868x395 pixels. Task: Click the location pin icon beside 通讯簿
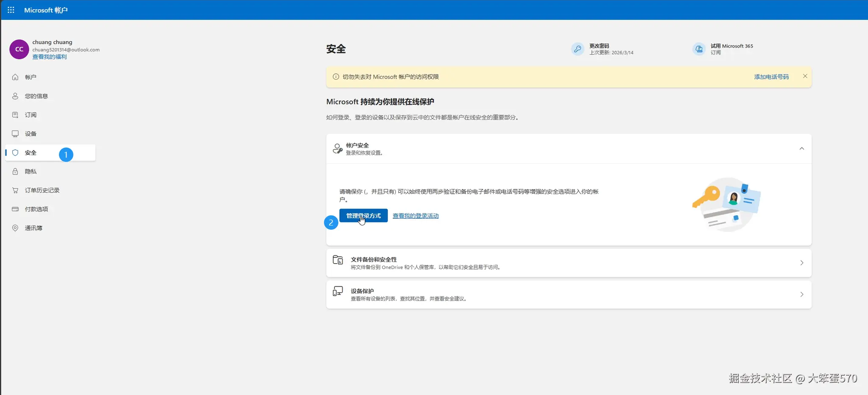pyautogui.click(x=15, y=228)
